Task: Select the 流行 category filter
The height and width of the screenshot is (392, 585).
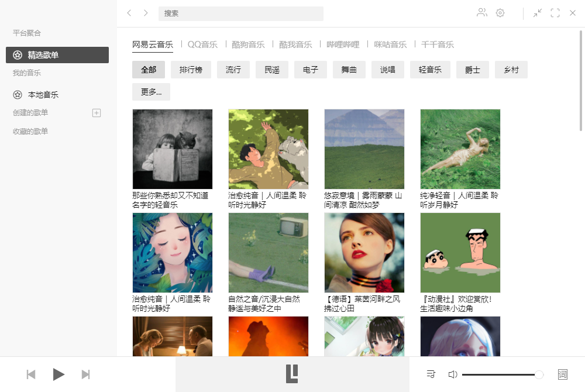Action: pyautogui.click(x=233, y=70)
